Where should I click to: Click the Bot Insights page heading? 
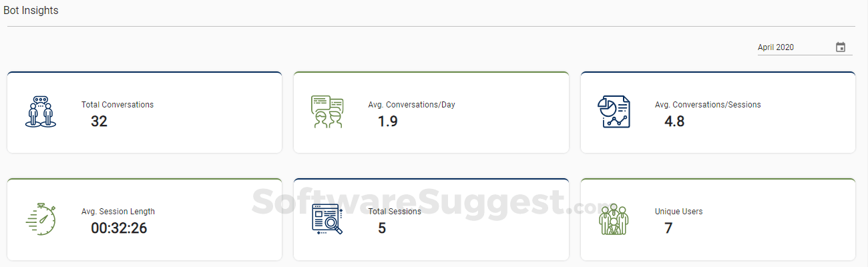31,11
